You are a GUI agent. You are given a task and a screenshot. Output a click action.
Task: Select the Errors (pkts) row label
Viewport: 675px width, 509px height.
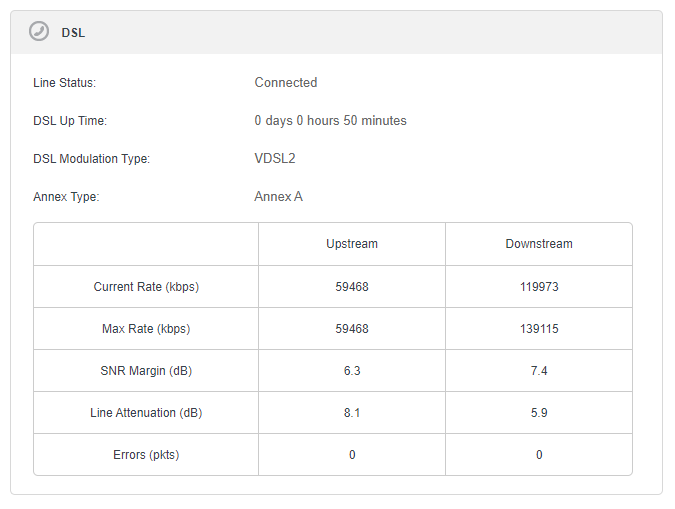click(146, 455)
